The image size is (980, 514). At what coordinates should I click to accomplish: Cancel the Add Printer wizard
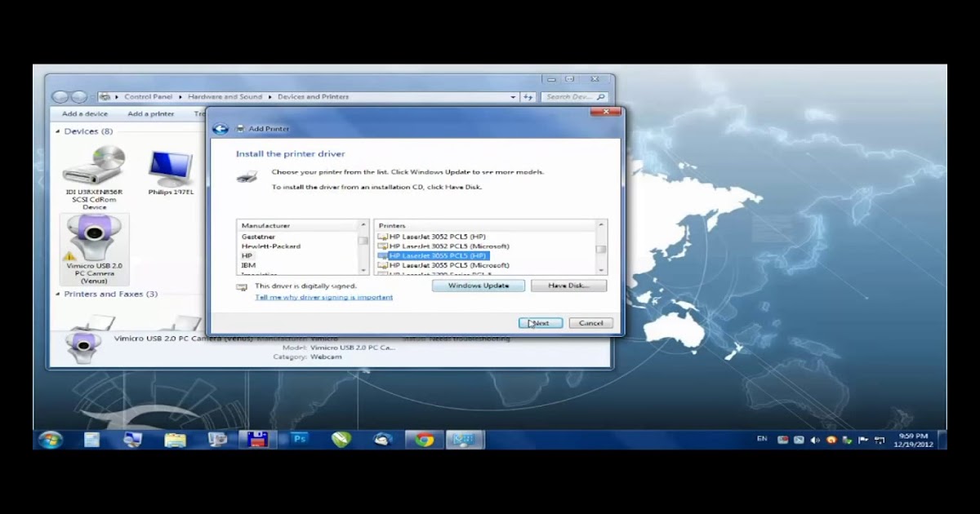(590, 323)
